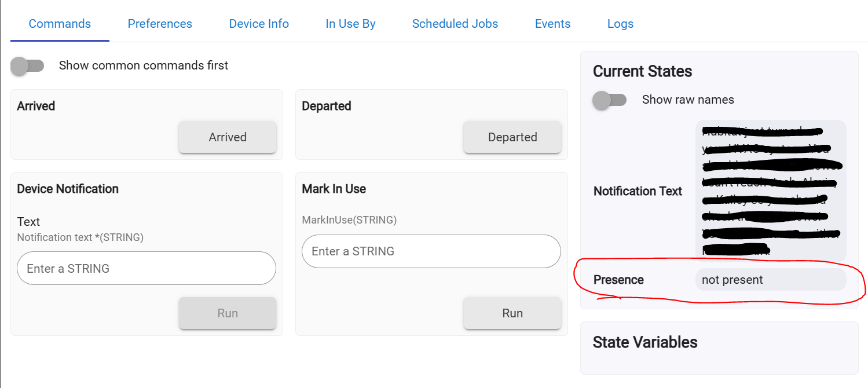The width and height of the screenshot is (868, 388).
Task: Toggle the Show raw names switch
Action: 609,100
